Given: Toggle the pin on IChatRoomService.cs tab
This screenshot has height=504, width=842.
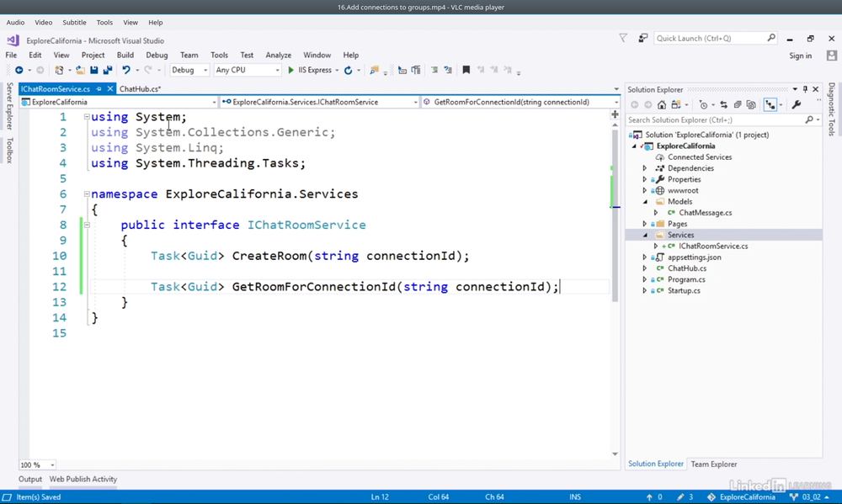Looking at the screenshot, I should tap(99, 89).
